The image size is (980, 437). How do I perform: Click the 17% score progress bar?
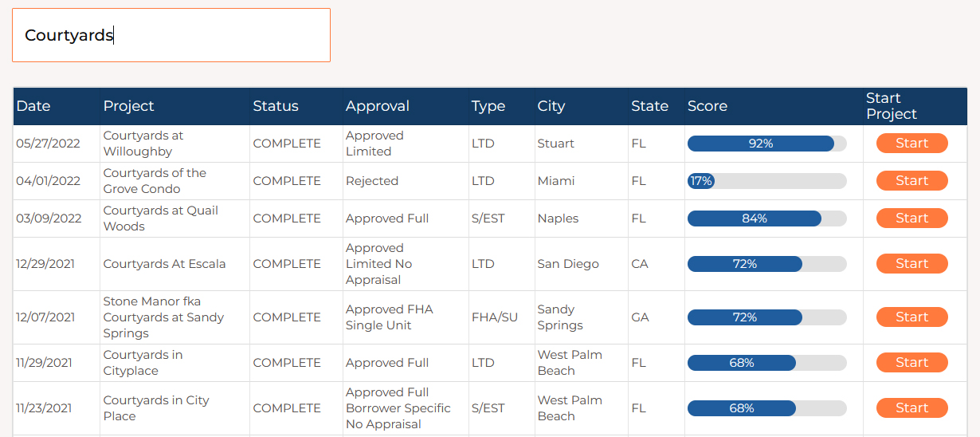(x=766, y=181)
